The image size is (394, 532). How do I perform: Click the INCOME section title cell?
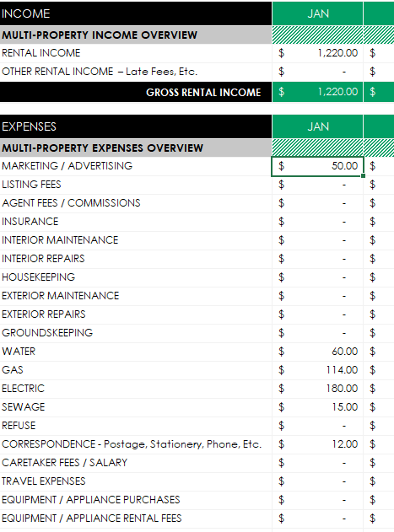pos(136,13)
